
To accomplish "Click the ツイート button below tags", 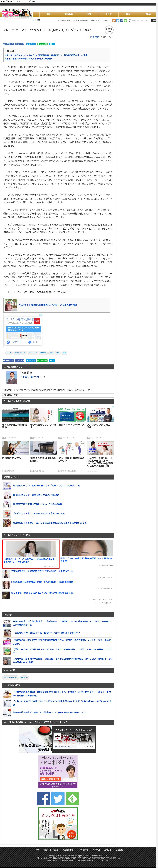I will pyautogui.click(x=31, y=360).
